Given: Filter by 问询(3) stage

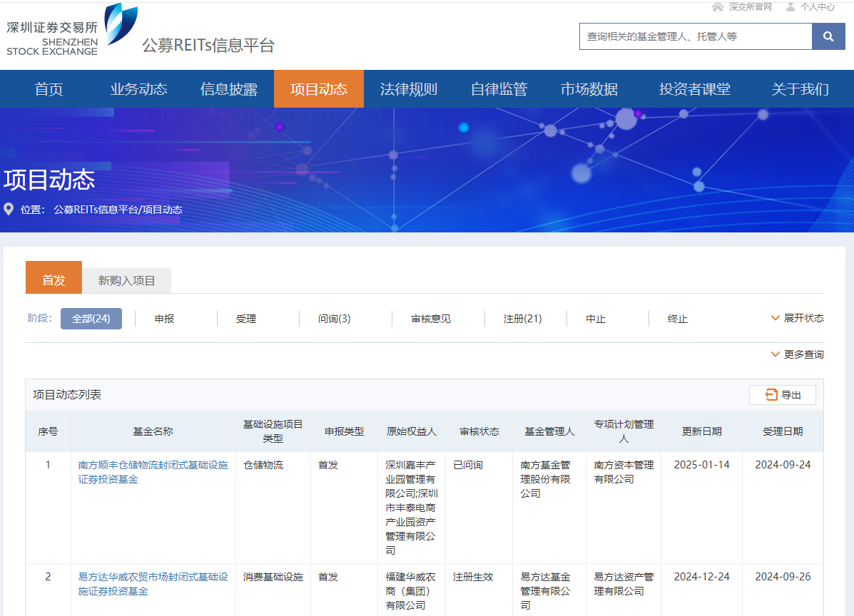Looking at the screenshot, I should (334, 319).
